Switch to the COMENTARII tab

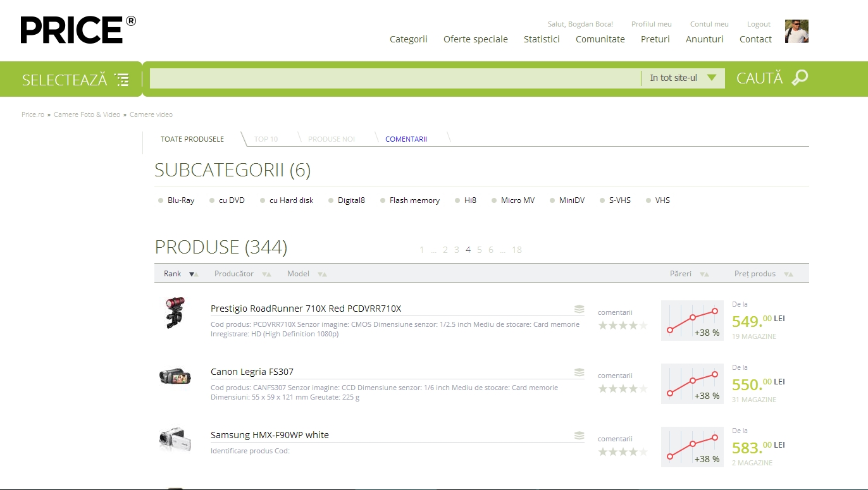coord(406,139)
